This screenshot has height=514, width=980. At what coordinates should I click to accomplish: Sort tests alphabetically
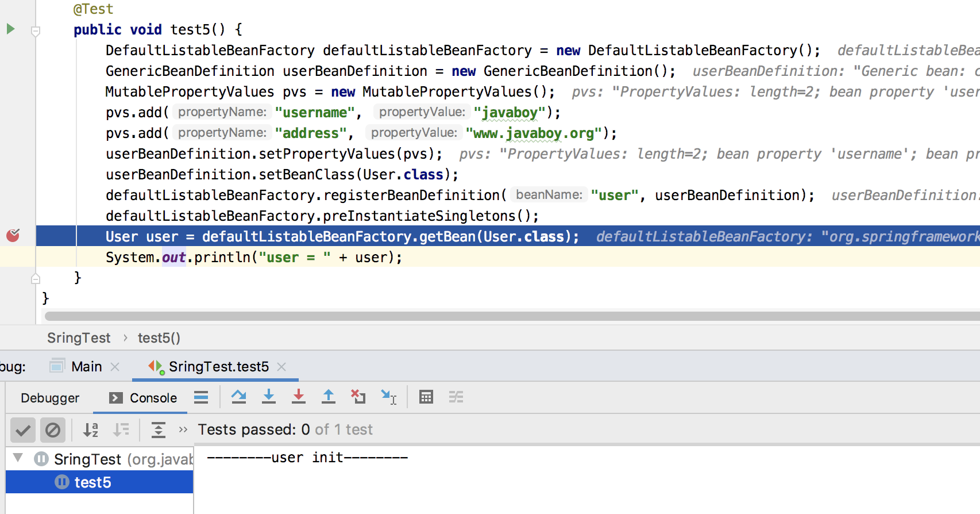91,430
